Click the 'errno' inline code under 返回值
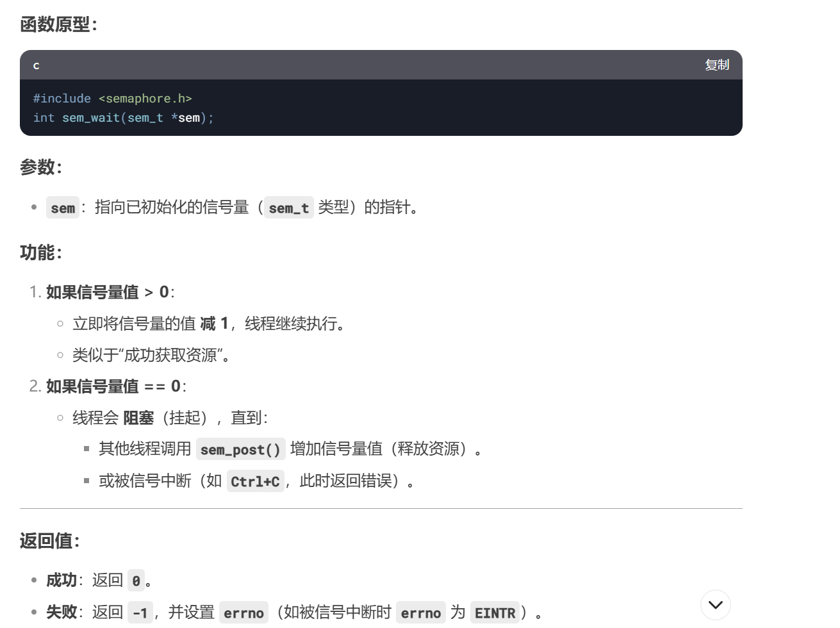The image size is (840, 628). tap(243, 612)
